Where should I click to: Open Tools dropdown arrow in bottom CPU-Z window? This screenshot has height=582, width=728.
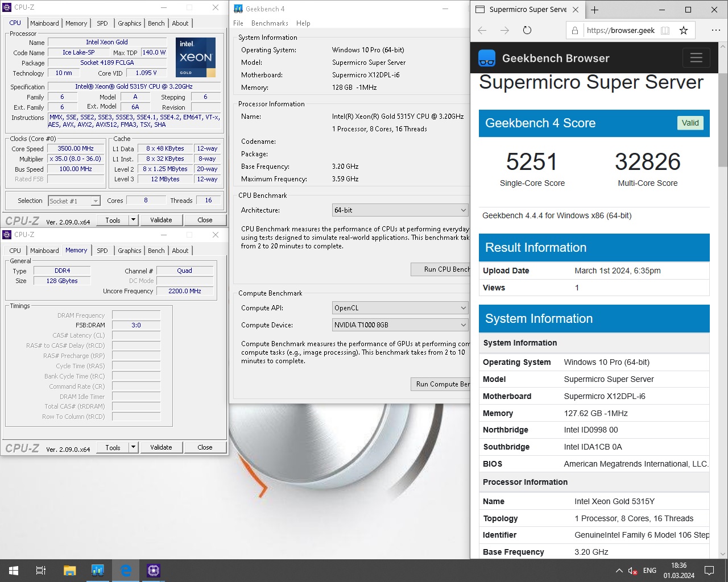[134, 447]
